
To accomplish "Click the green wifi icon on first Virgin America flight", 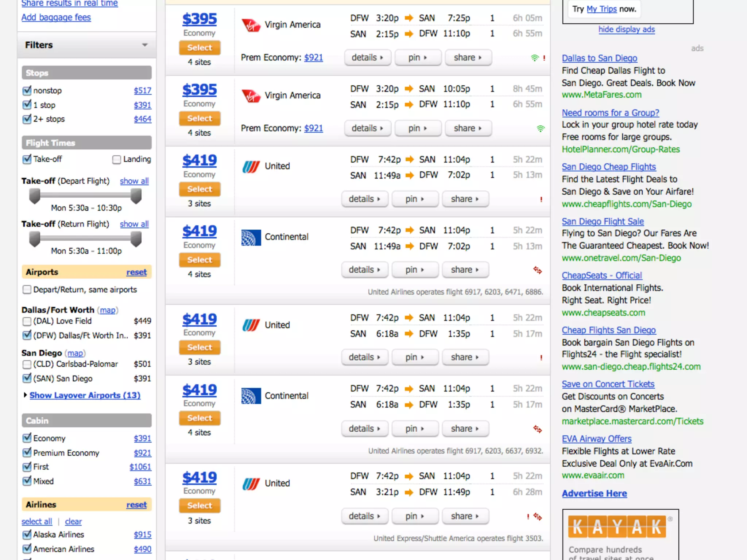I will pos(534,58).
